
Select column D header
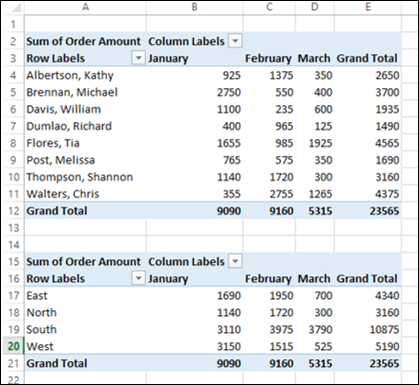[315, 7]
